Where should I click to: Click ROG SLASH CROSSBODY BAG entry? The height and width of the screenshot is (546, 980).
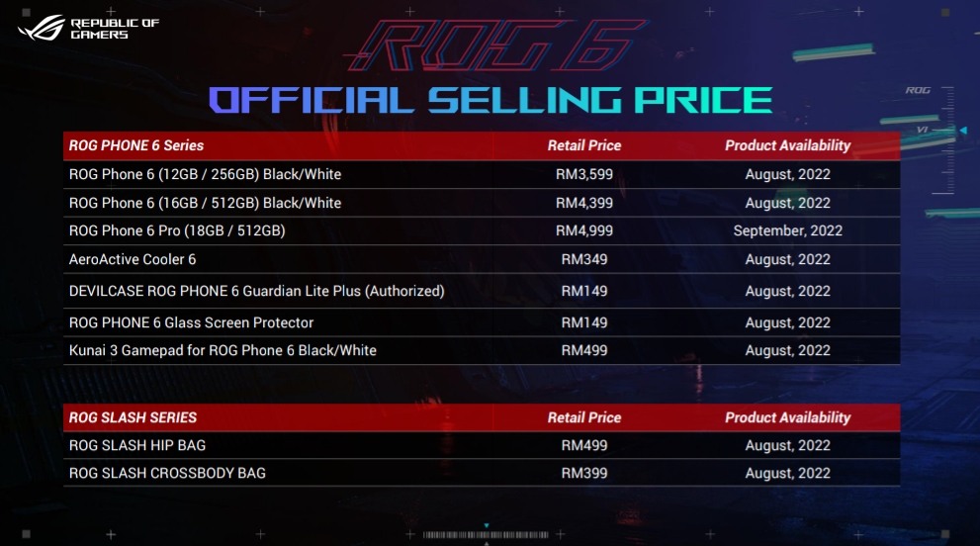[x=167, y=474]
